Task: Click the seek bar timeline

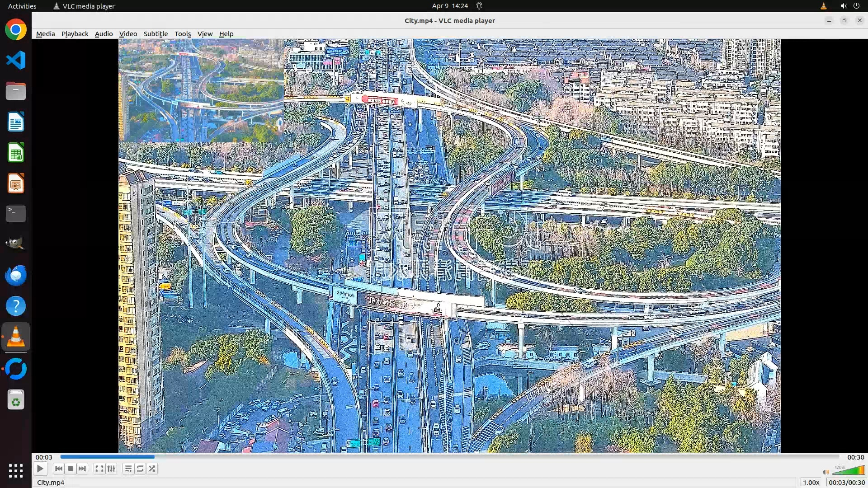Action: click(x=449, y=457)
